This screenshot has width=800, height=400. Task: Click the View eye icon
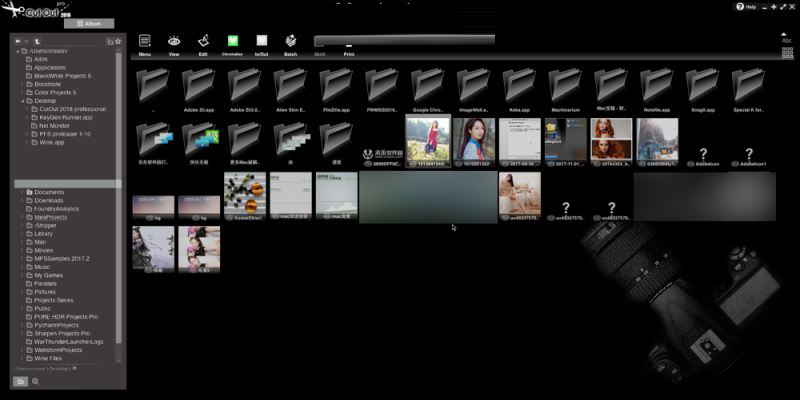[174, 44]
